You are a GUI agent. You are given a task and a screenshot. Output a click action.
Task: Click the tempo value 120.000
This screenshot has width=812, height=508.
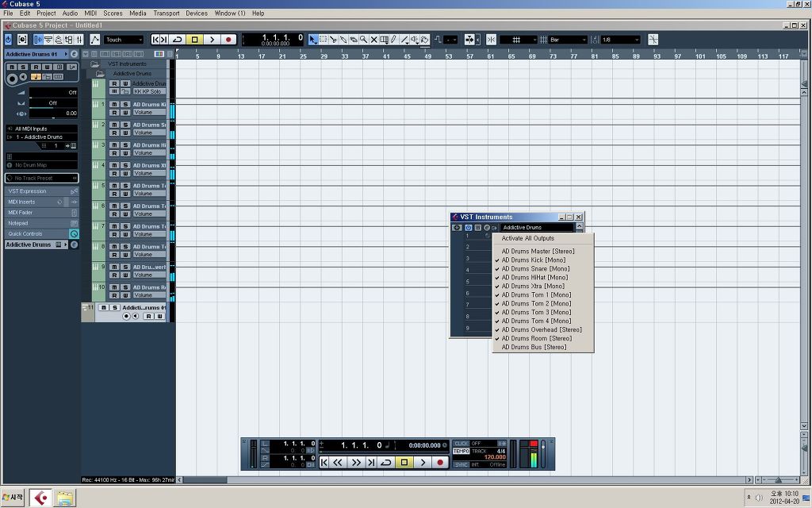(x=495, y=457)
